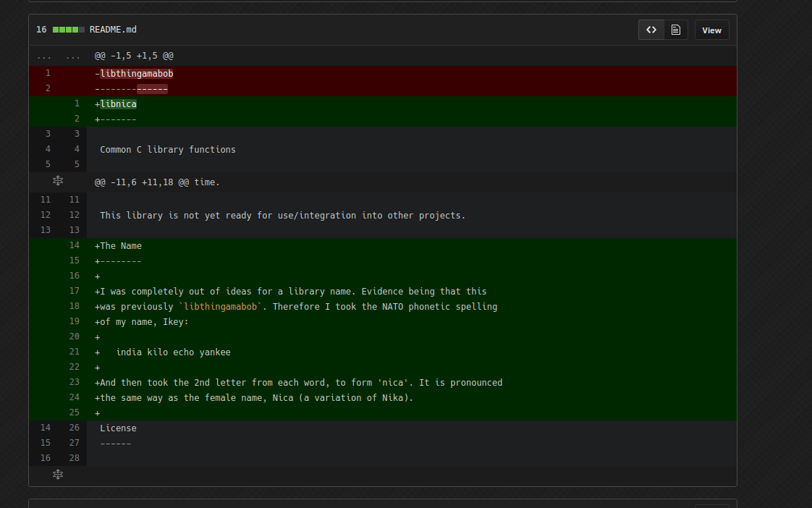
Task: Expand hidden lines below line 28
Action: click(58, 474)
